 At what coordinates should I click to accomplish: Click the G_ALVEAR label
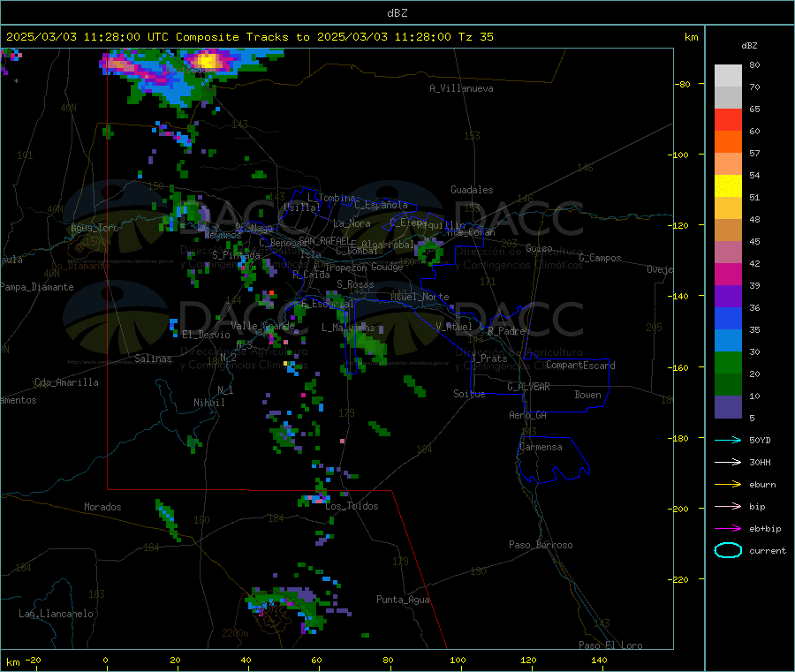pos(528,387)
